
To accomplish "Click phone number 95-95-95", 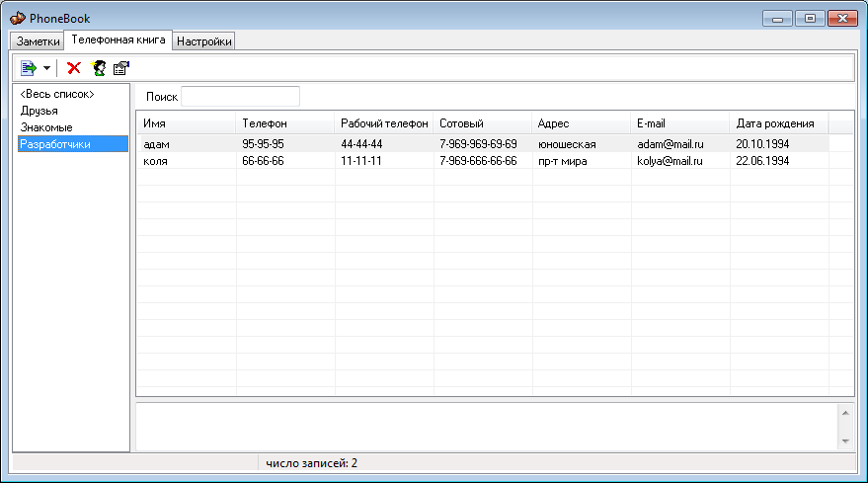I will click(263, 144).
